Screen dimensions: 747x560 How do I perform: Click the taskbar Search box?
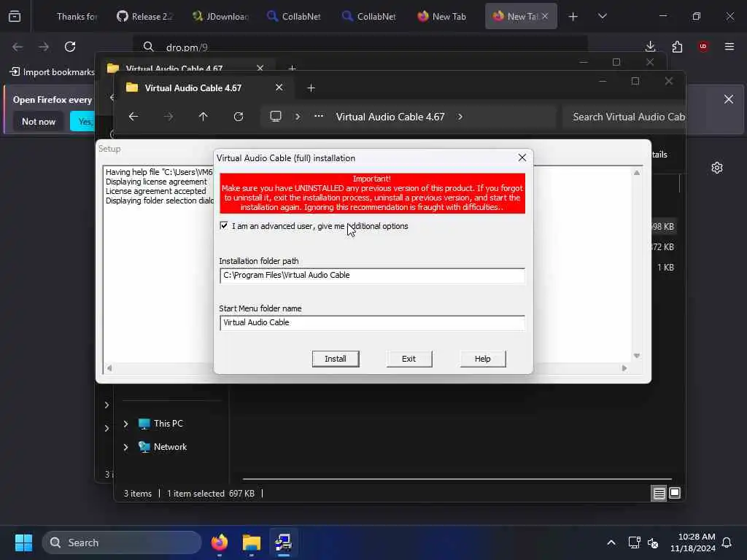(122, 542)
